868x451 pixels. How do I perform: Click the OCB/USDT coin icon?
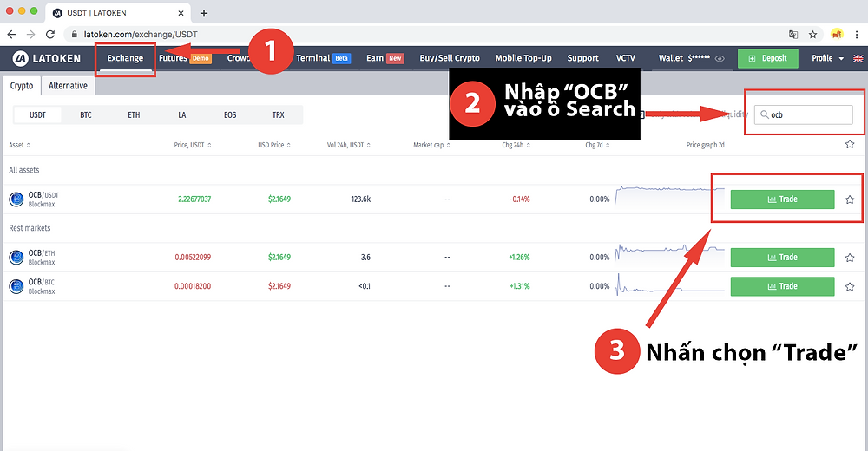(x=16, y=199)
